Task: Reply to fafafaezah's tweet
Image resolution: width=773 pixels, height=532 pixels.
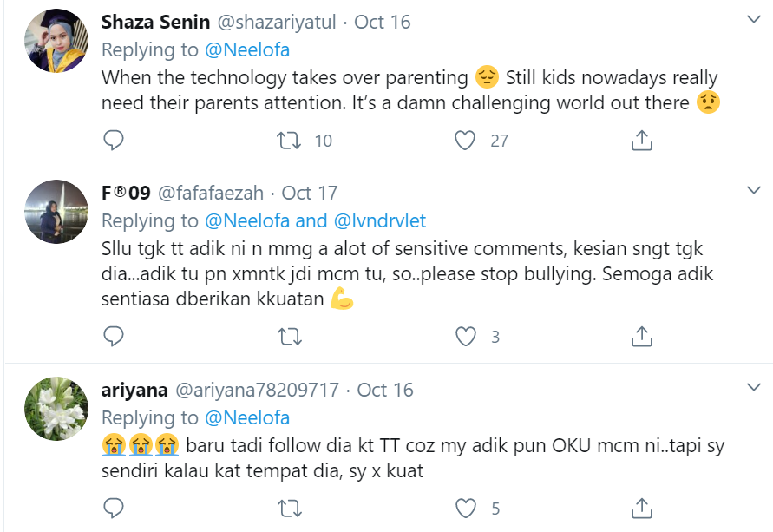Action: (114, 336)
